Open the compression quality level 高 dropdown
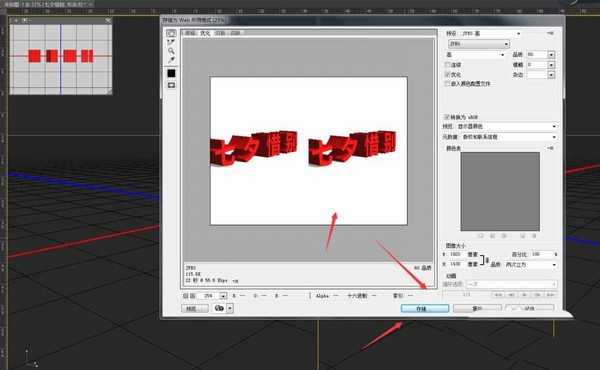This screenshot has height=370, width=600. 476,55
